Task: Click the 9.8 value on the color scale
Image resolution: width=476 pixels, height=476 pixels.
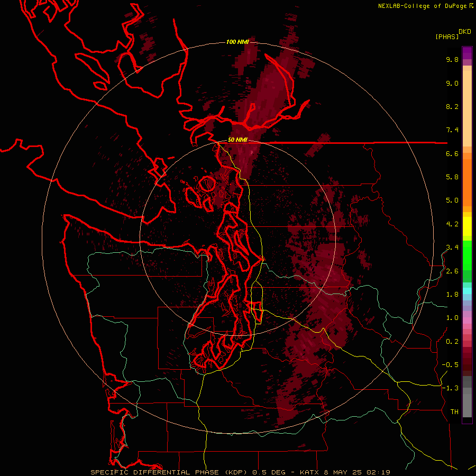Action: pyautogui.click(x=452, y=59)
